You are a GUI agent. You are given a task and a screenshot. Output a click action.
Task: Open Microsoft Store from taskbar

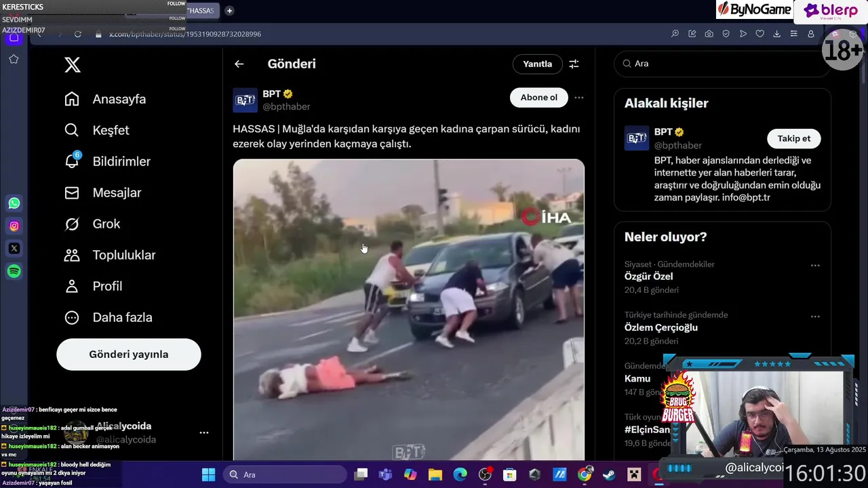pyautogui.click(x=510, y=474)
